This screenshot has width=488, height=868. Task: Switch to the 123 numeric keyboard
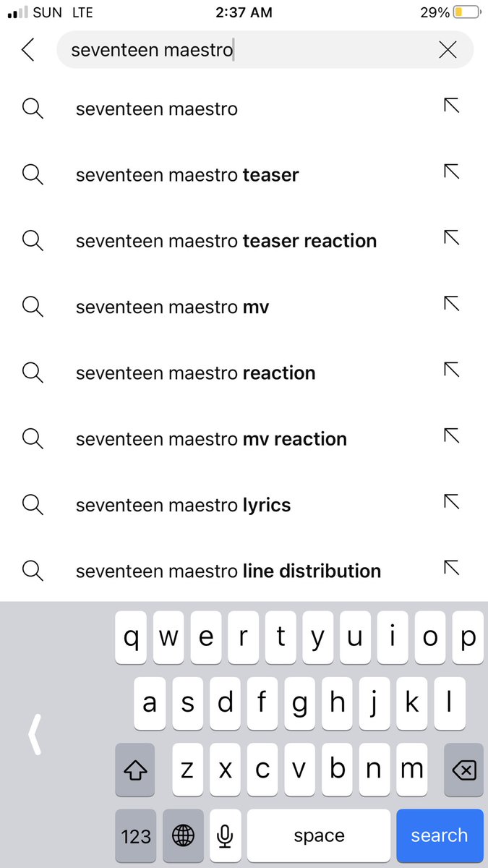(135, 836)
